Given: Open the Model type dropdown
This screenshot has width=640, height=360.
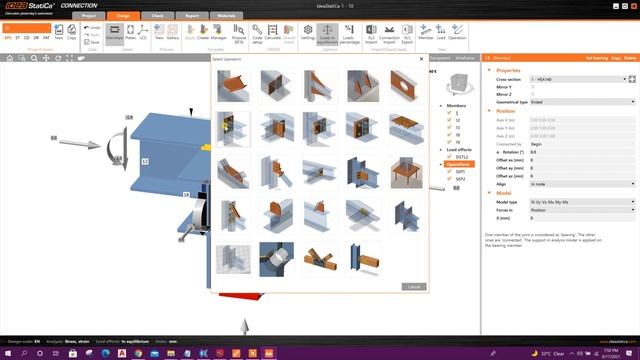Looking at the screenshot, I should point(582,202).
